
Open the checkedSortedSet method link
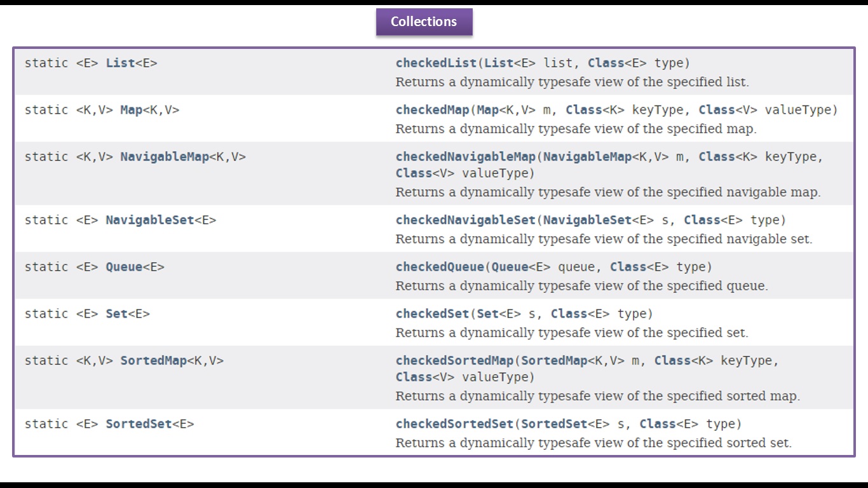coord(454,424)
